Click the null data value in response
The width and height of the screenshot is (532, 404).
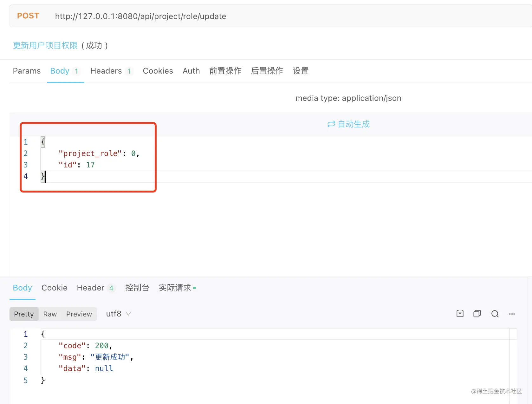pyautogui.click(x=104, y=368)
